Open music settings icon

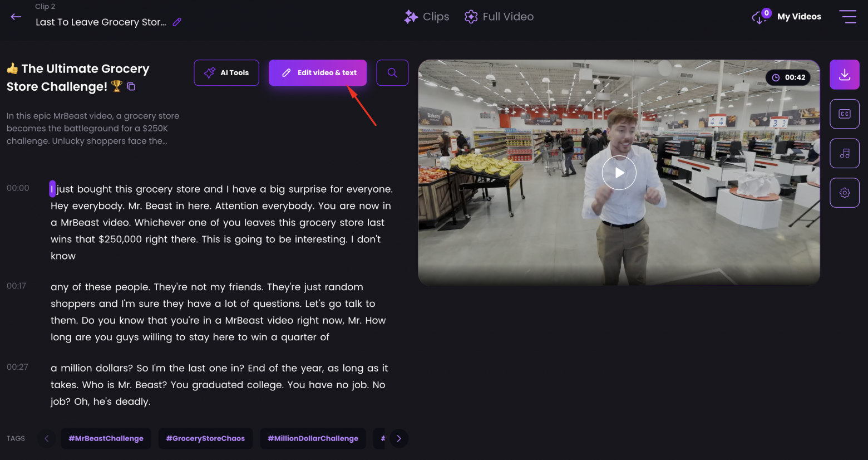point(845,153)
